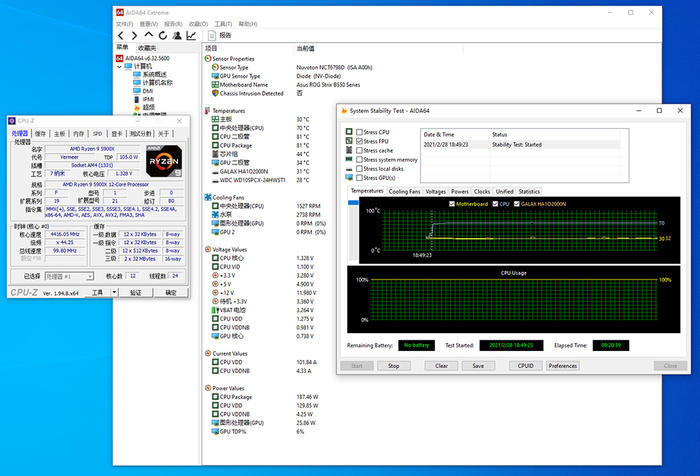Click the memory icon beside Stress system memory

[349, 159]
